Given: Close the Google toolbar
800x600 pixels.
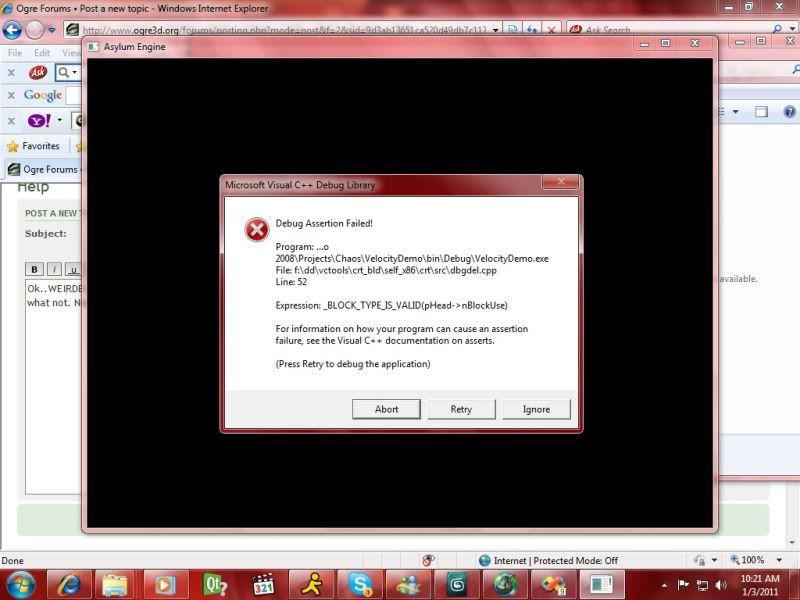Looking at the screenshot, I should click(x=11, y=95).
